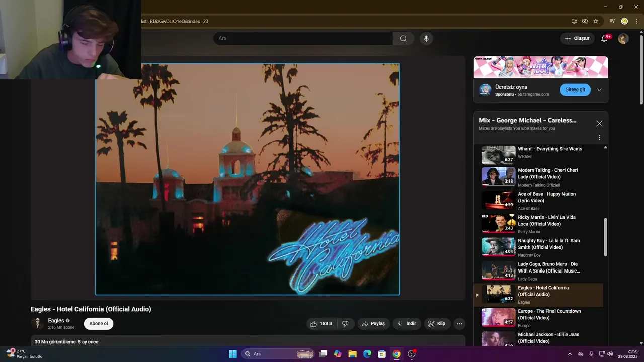The width and height of the screenshot is (644, 362).
Task: Click the playlist panel scrollbar
Action: click(x=605, y=237)
